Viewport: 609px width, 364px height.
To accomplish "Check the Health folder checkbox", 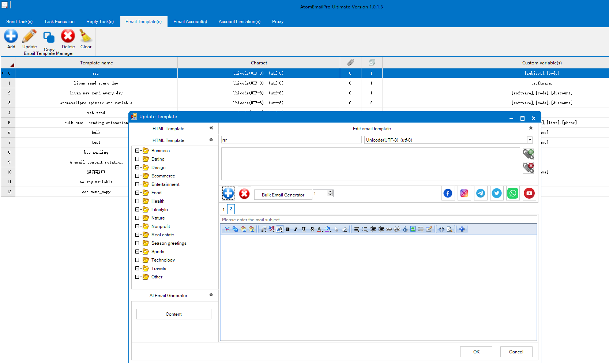I will click(x=138, y=201).
